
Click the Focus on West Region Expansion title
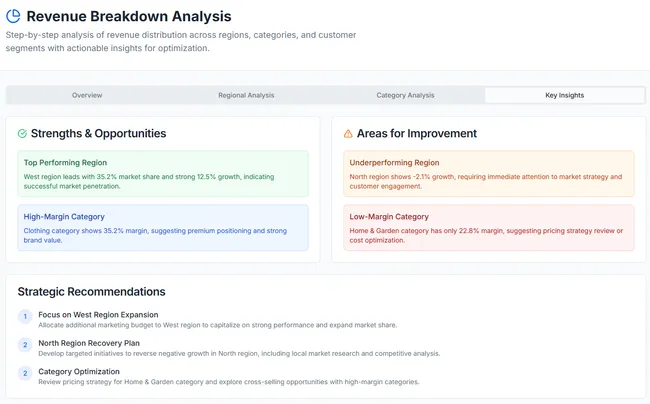point(98,315)
